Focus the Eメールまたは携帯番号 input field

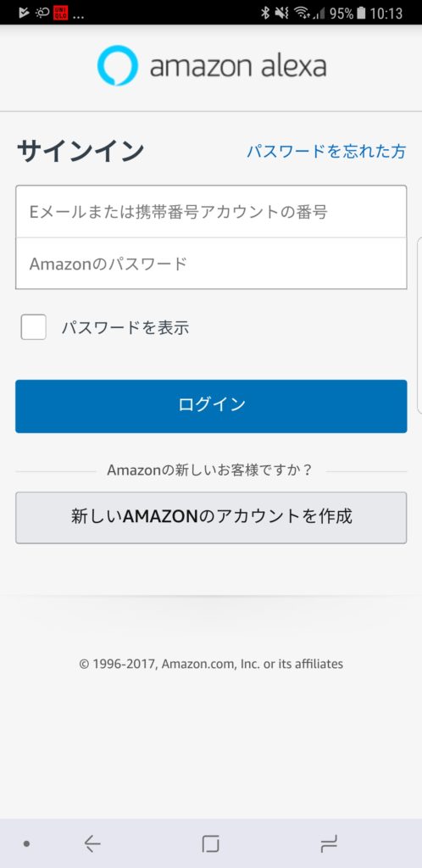click(211, 211)
